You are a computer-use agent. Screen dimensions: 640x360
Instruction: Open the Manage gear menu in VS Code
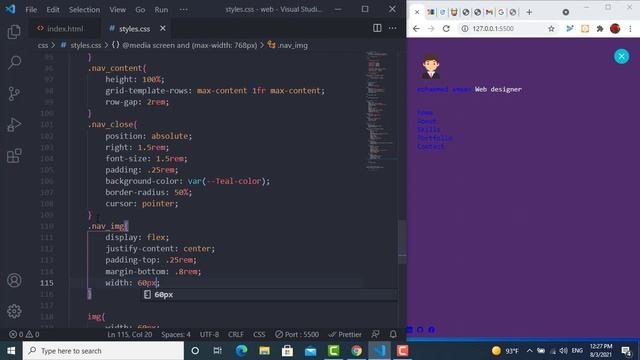coord(14,311)
